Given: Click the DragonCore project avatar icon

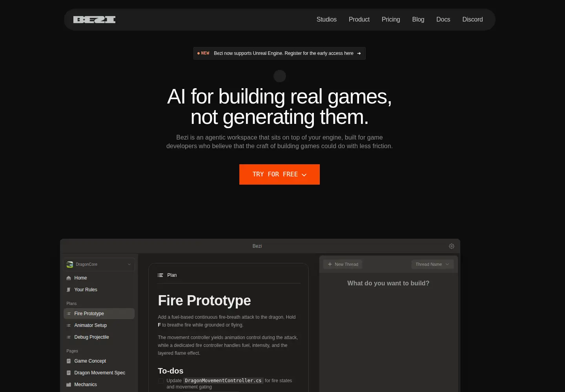Looking at the screenshot, I should [x=70, y=265].
